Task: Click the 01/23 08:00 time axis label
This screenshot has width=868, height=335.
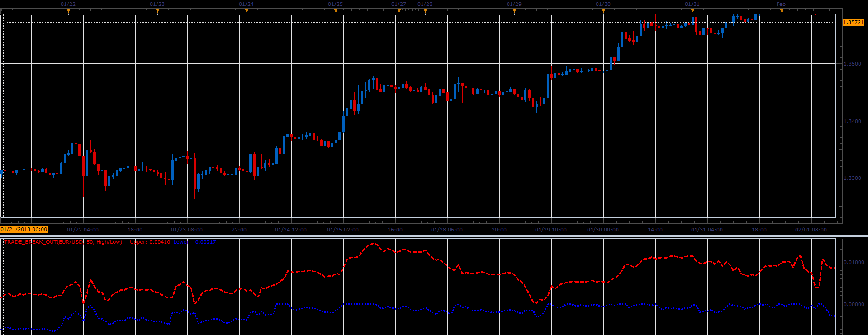Action: point(187,230)
